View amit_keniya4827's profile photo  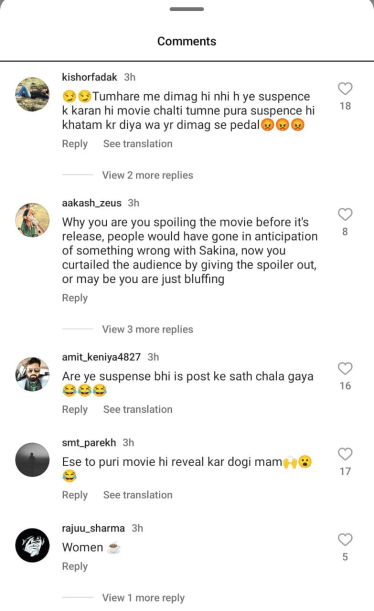(32, 374)
